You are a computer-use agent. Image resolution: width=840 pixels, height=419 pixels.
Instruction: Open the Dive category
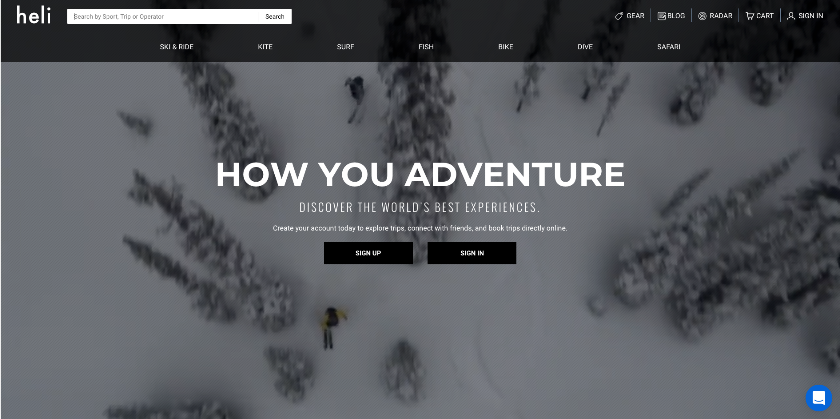(585, 47)
